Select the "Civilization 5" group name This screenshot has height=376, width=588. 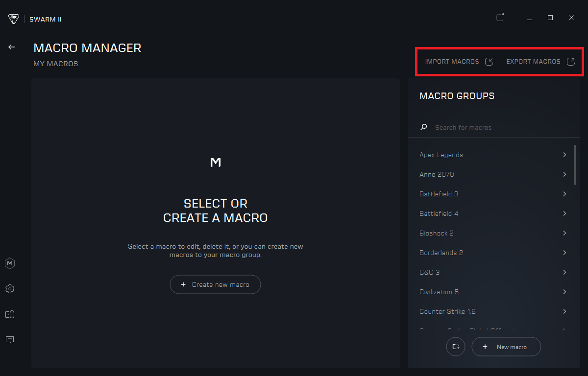[439, 292]
